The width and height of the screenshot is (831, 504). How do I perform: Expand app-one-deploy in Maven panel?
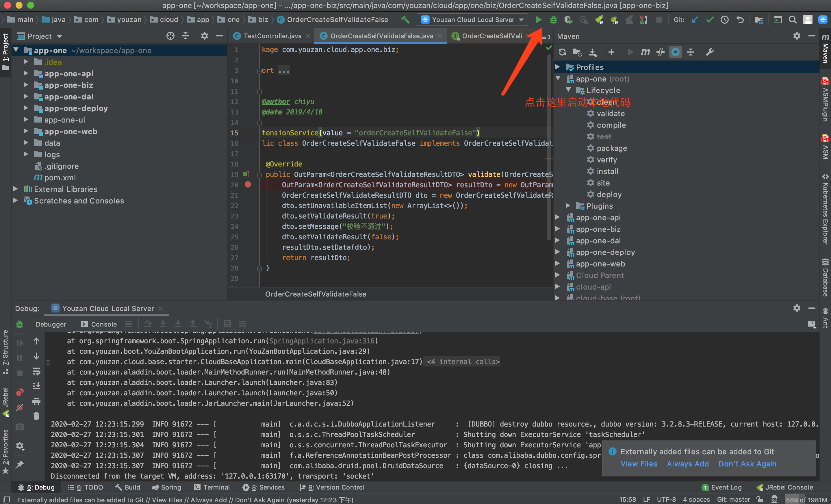558,252
